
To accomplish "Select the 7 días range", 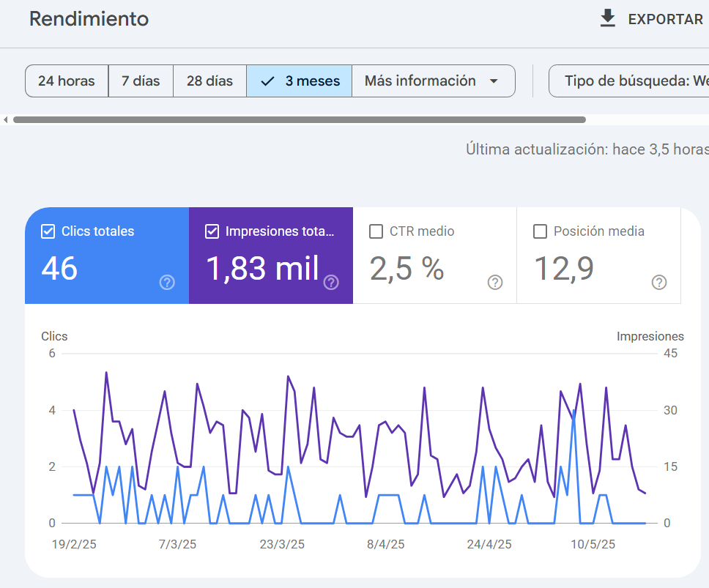I will 141,81.
